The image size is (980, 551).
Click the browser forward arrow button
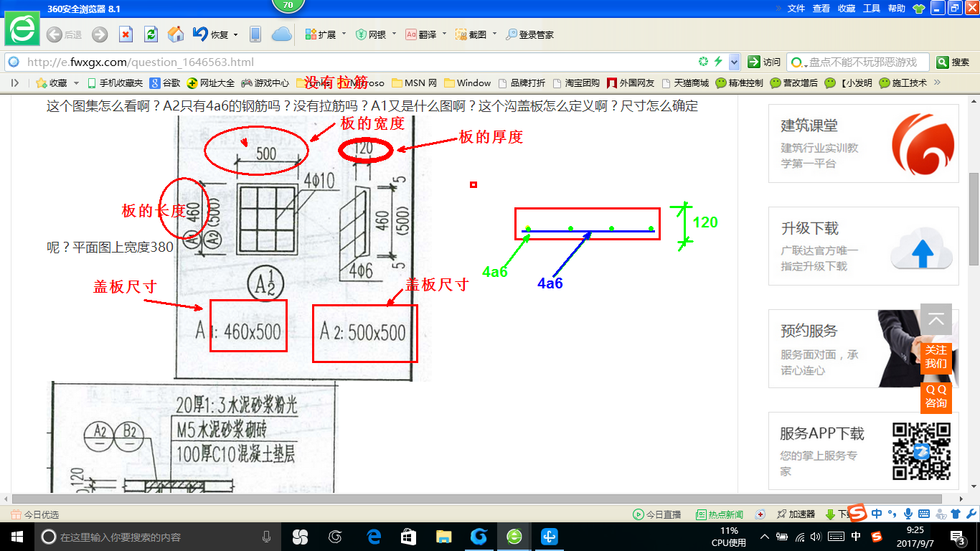click(x=100, y=34)
